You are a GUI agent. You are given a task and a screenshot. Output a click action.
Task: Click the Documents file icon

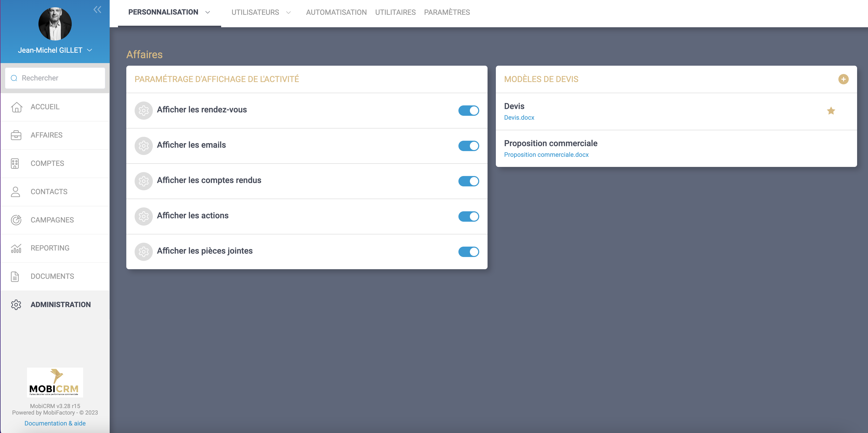click(x=15, y=276)
